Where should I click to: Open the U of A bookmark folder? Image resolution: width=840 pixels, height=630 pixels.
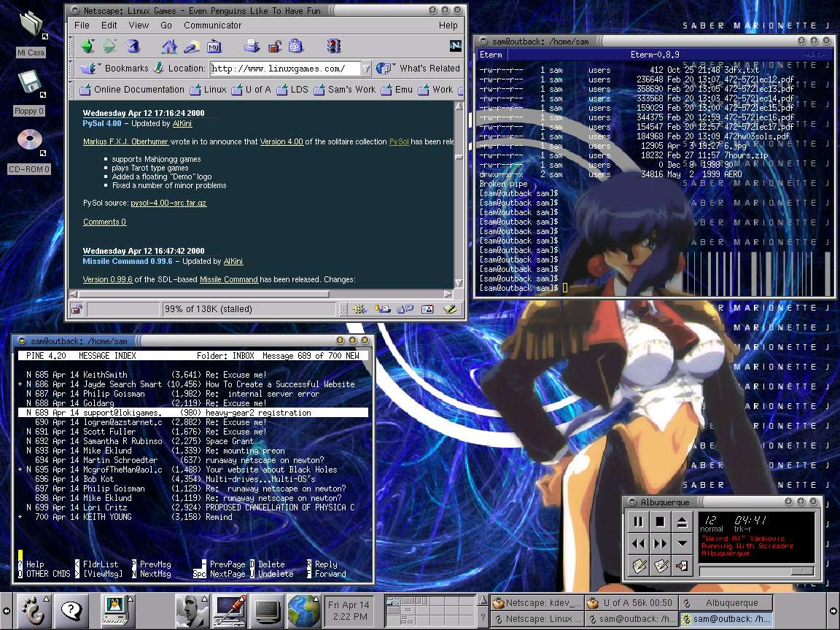(x=252, y=90)
